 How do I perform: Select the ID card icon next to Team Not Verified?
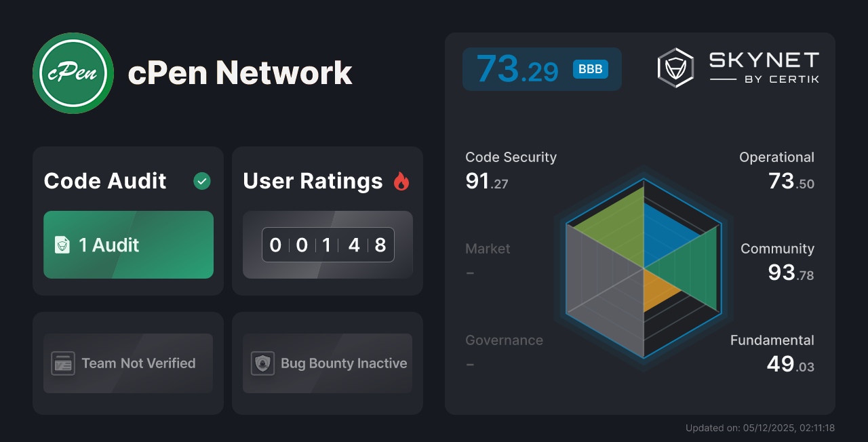[x=63, y=363]
